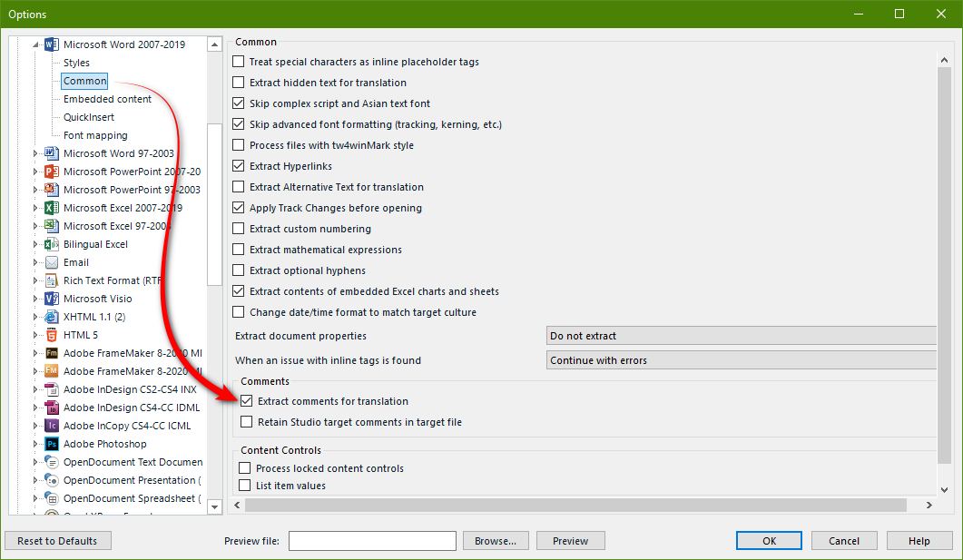Viewport: 963px width, 560px height.
Task: Open the Font mapping page
Action: (96, 135)
